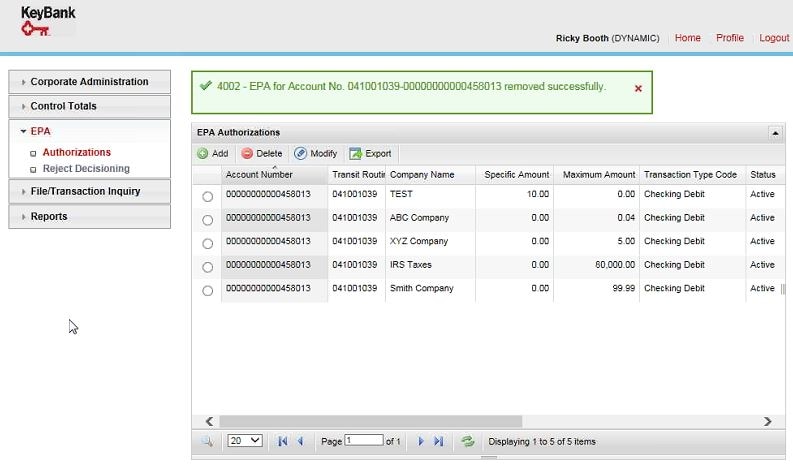793x465 pixels.
Task: Click the XYZ Company name cell
Action: [430, 241]
